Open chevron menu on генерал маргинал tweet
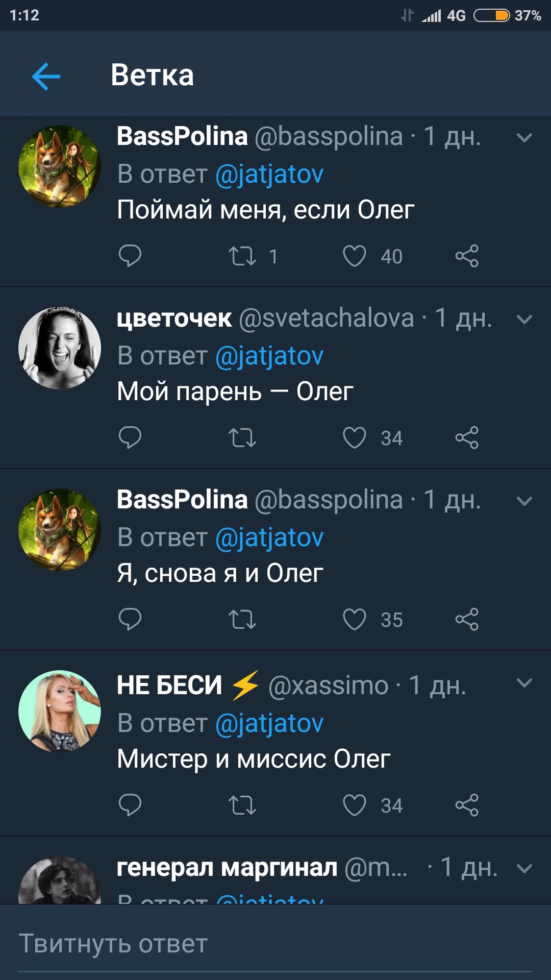551x980 pixels. click(524, 868)
